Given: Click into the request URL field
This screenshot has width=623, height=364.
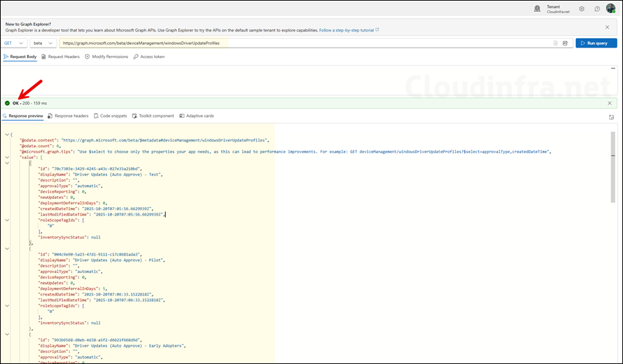Looking at the screenshot, I should coord(304,43).
